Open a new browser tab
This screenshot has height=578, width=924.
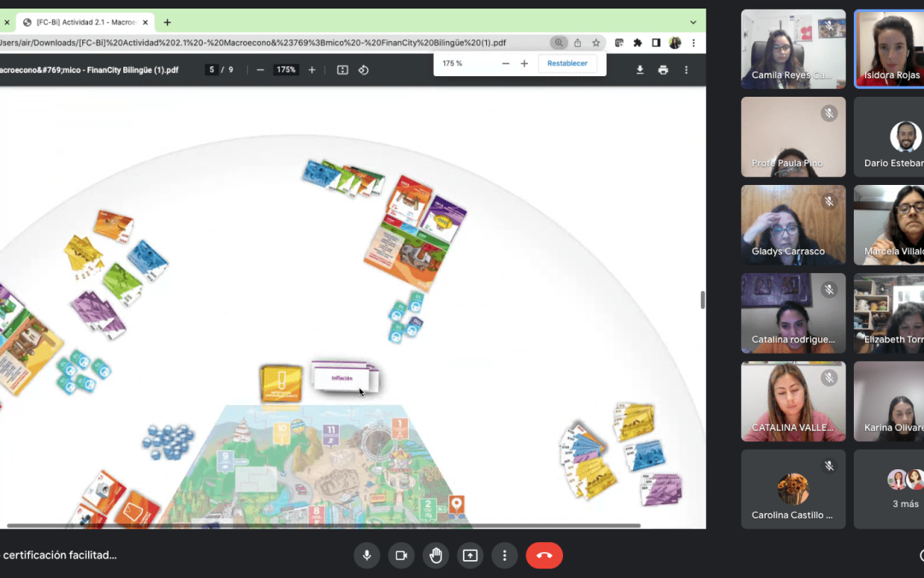(x=168, y=22)
